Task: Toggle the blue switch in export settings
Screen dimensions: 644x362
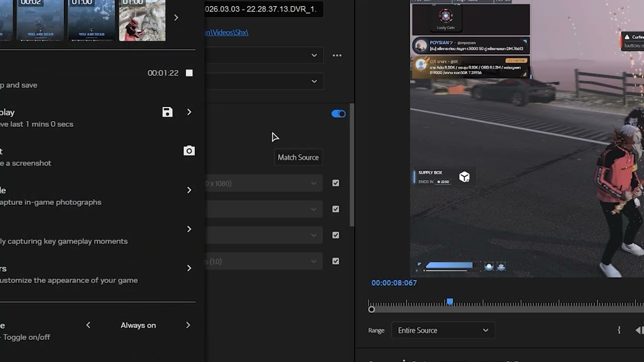Action: (339, 114)
